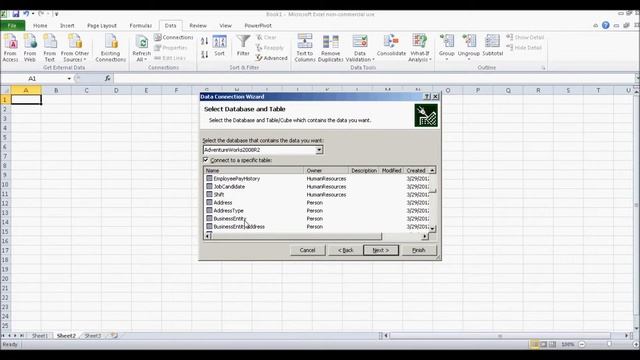Sort descending Z to A

(204, 54)
